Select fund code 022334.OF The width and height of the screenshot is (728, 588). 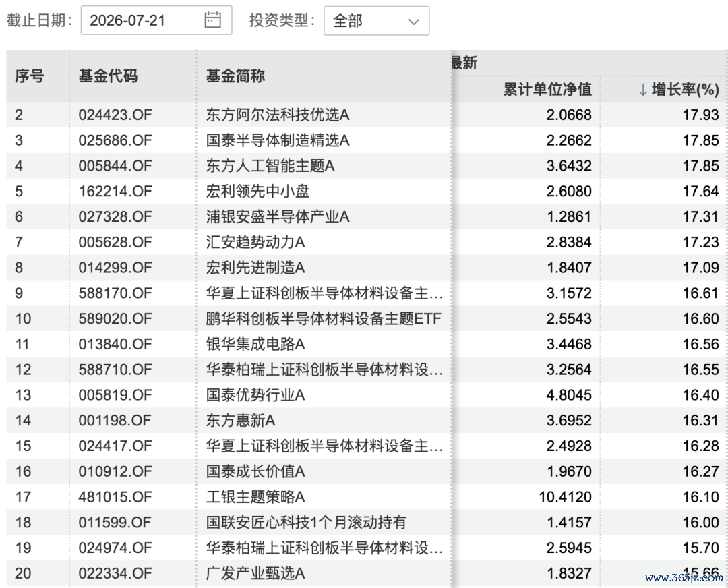(x=115, y=574)
